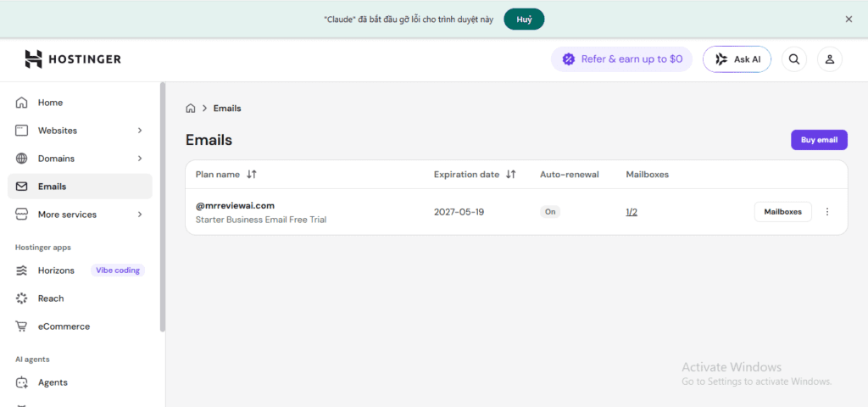
Task: Open the user profile icon
Action: 829,59
